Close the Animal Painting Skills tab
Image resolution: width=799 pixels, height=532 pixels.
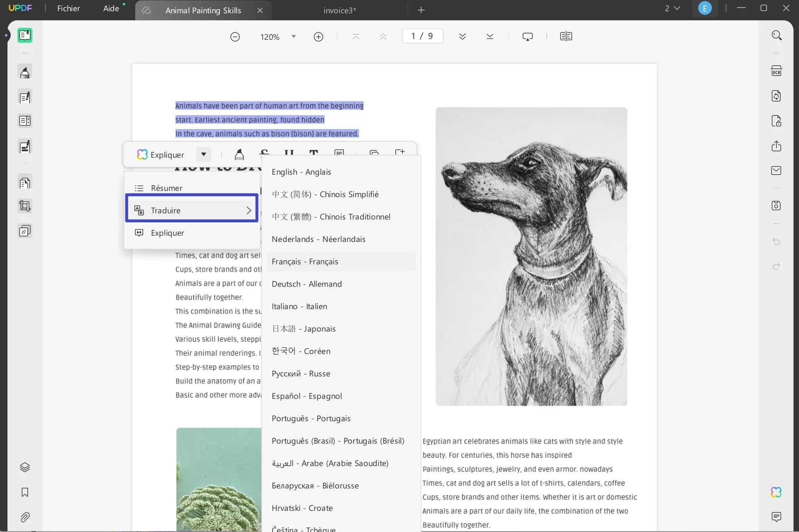(x=260, y=10)
